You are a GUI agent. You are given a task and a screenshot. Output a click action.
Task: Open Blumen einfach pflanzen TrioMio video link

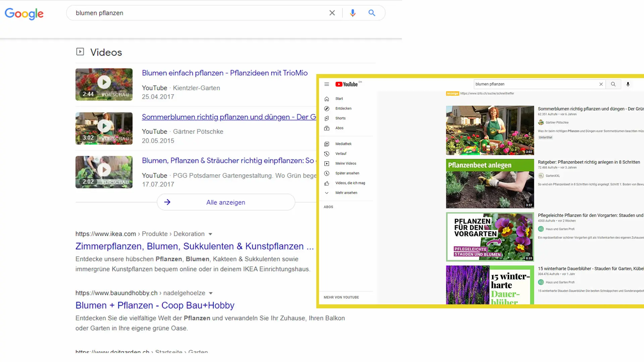tap(225, 73)
